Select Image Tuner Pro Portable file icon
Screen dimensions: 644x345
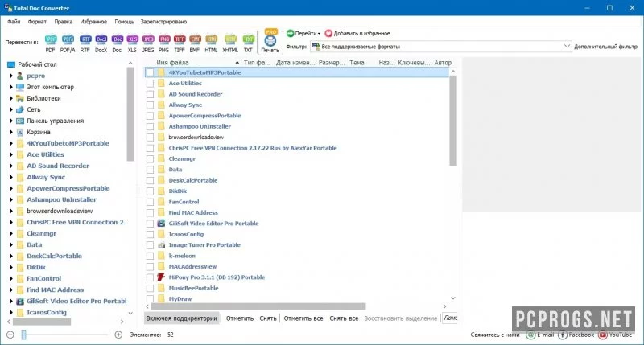click(161, 245)
